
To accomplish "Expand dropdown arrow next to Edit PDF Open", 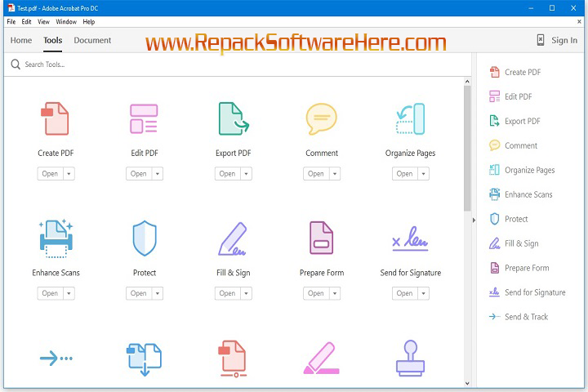I will pyautogui.click(x=158, y=174).
